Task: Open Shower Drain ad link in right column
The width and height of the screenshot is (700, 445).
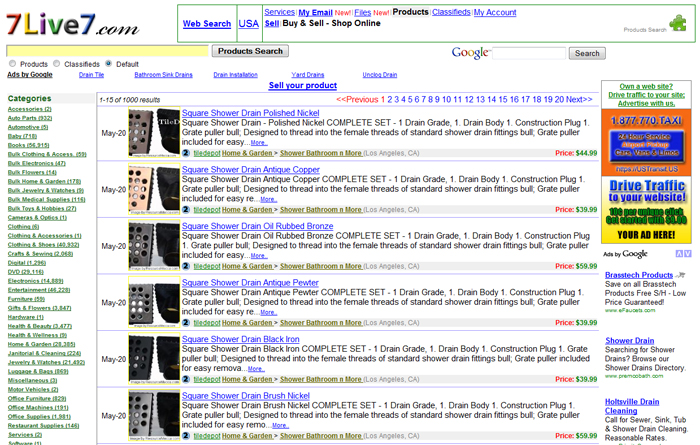Action: coord(629,341)
